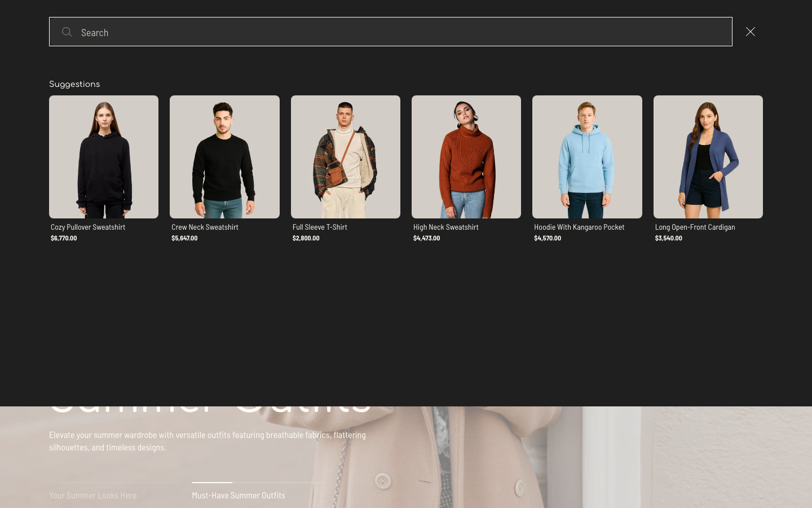812x508 pixels.
Task: Click the $2,800.00 price text
Action: (306, 238)
